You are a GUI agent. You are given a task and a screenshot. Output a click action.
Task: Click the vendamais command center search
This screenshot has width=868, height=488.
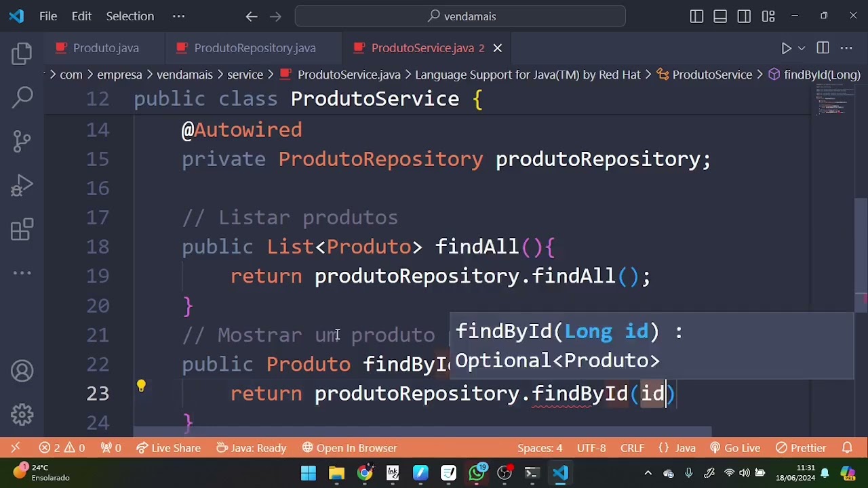pyautogui.click(x=460, y=16)
